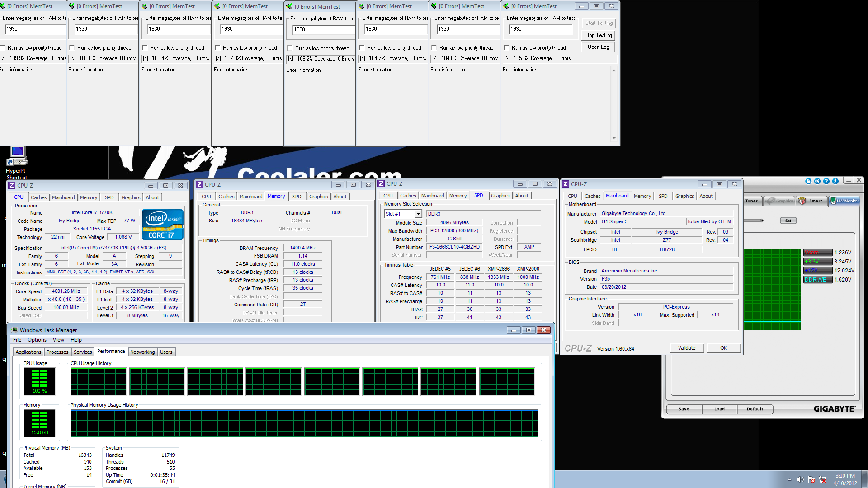Open Users tab in Task Manager
The image size is (868, 488).
point(166,352)
